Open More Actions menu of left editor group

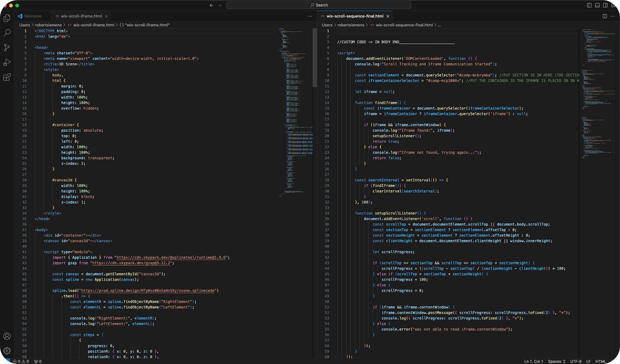tap(310, 16)
